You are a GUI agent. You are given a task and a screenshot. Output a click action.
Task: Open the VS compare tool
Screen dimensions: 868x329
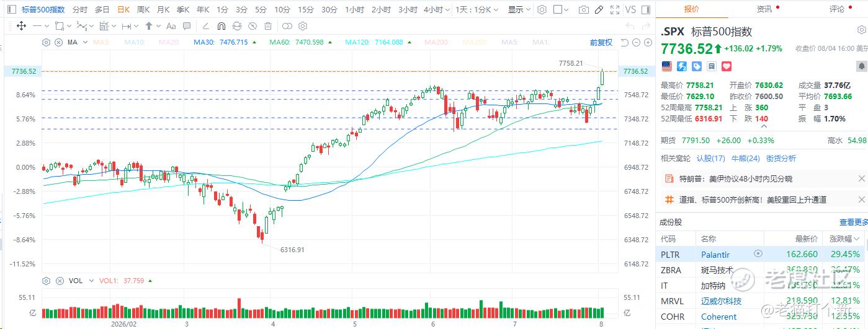pyautogui.click(x=630, y=10)
